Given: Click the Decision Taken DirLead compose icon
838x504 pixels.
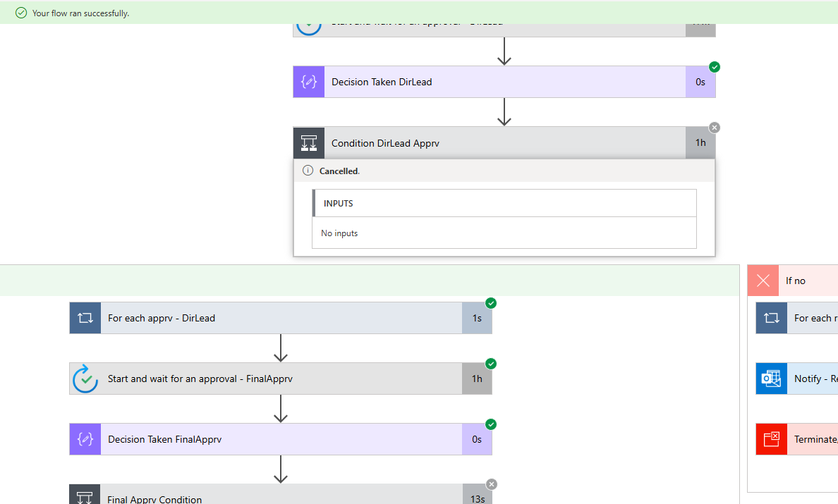Looking at the screenshot, I should 308,82.
